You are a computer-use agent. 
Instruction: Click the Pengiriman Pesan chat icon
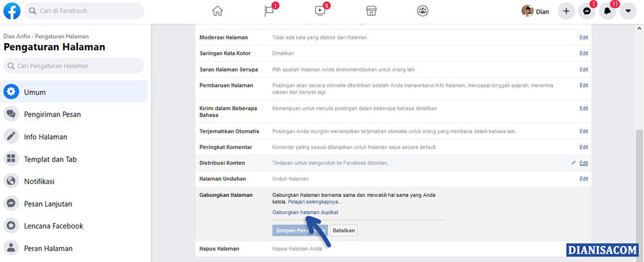point(11,114)
